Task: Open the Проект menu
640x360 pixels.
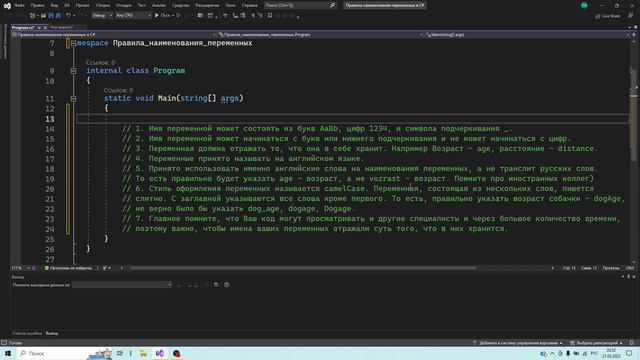Action: (x=82, y=5)
